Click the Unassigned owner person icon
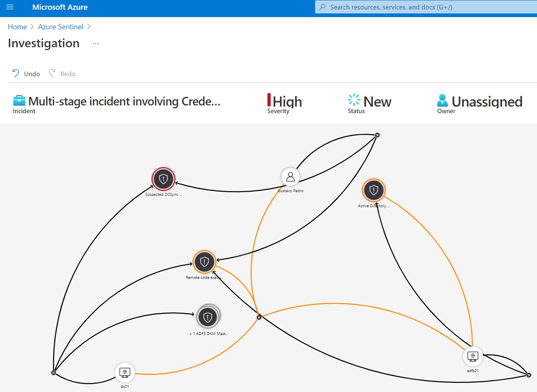The image size is (537, 392). click(442, 101)
